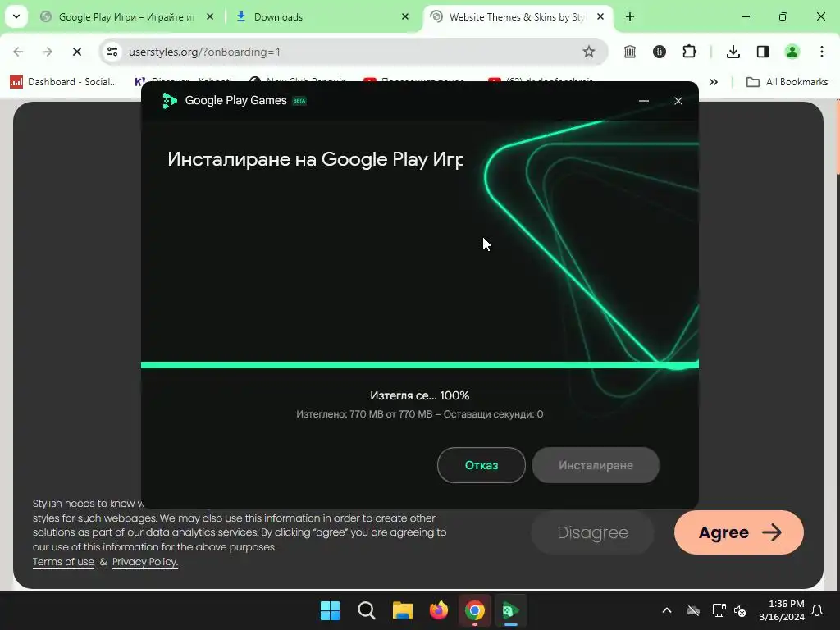This screenshot has width=840, height=630.
Task: Click Agree on the Stylish page
Action: pos(739,532)
